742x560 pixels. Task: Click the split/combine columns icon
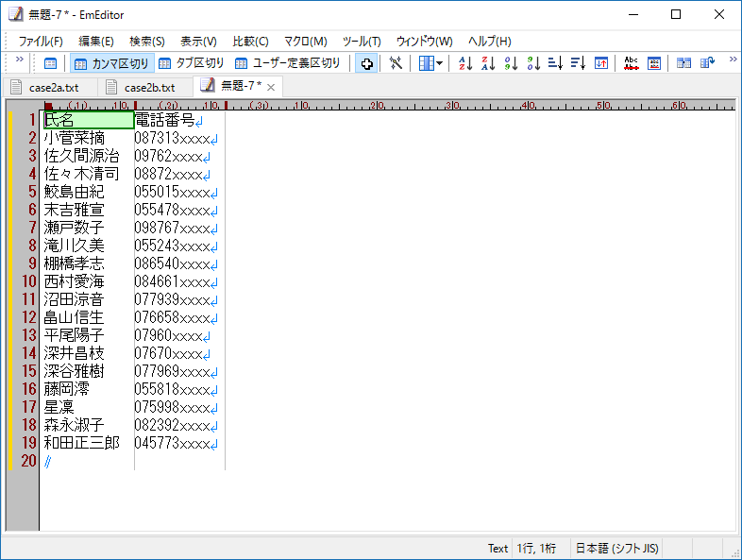(683, 63)
